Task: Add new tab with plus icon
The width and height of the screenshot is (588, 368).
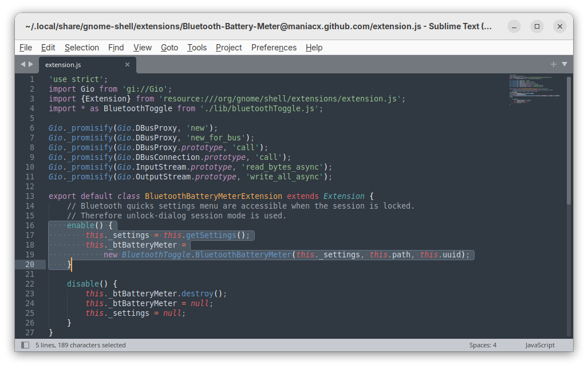Action: pyautogui.click(x=553, y=64)
